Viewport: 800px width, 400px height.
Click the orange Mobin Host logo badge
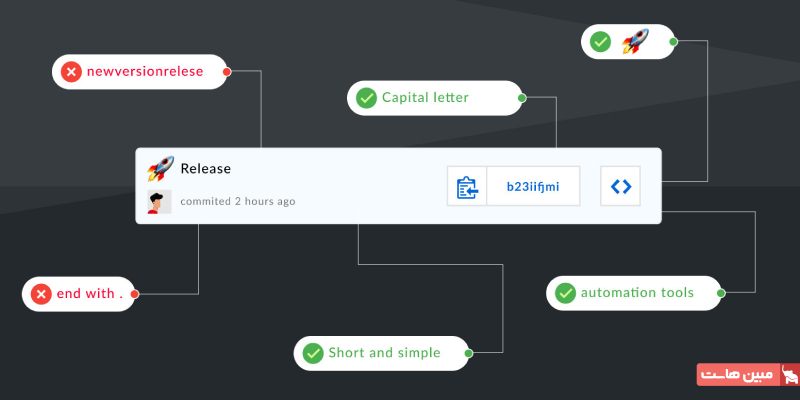tap(747, 375)
